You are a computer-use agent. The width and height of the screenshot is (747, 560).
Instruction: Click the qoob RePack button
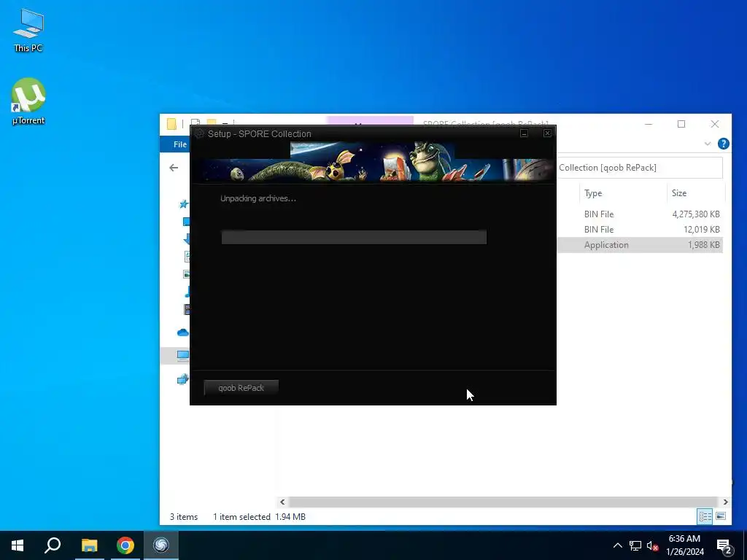241,388
